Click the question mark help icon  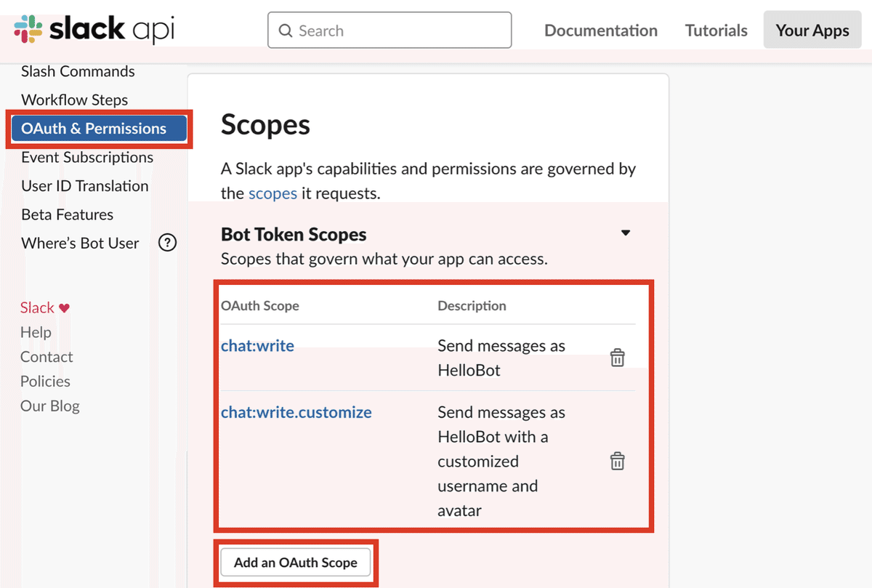167,243
